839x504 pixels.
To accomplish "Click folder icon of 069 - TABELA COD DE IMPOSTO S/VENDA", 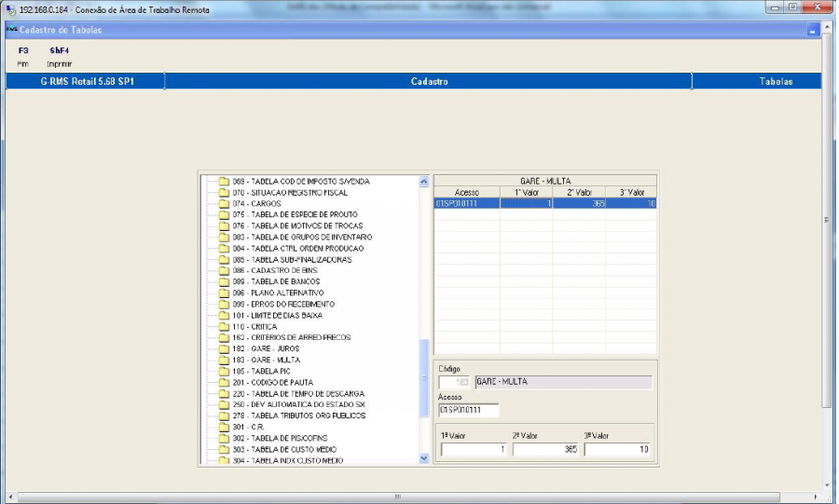I will pos(224,182).
